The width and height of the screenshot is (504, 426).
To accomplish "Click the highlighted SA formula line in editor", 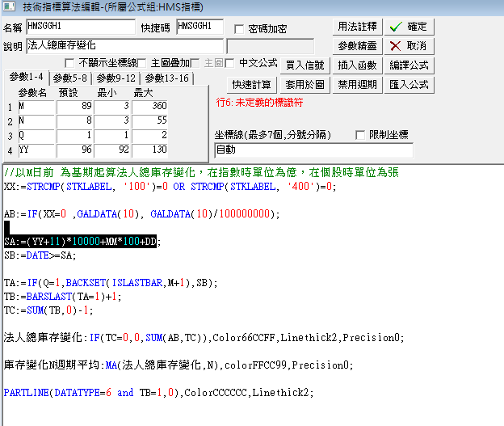I will [x=81, y=242].
